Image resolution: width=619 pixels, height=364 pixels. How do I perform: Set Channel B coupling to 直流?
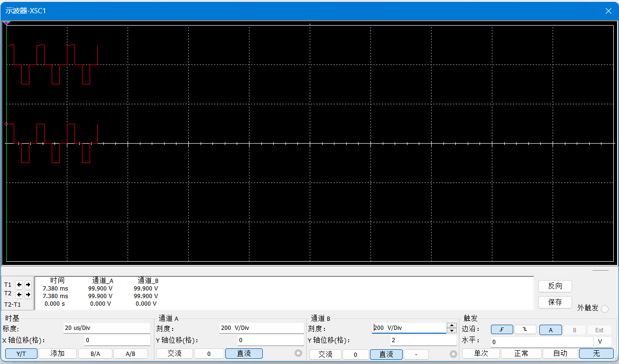pyautogui.click(x=386, y=355)
